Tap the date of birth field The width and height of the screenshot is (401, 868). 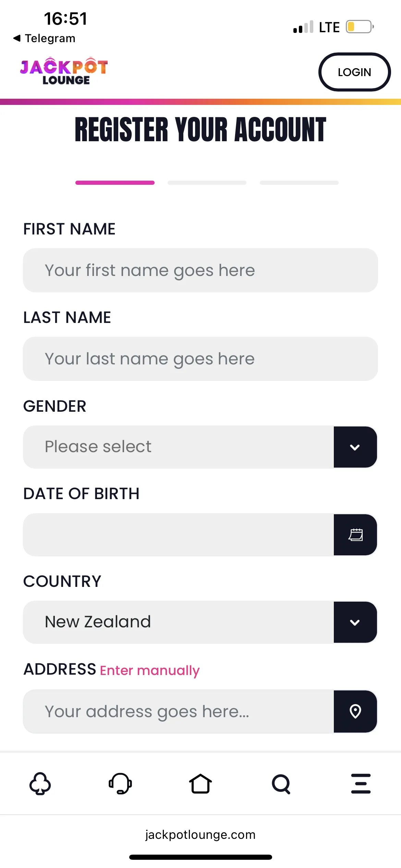click(x=178, y=535)
